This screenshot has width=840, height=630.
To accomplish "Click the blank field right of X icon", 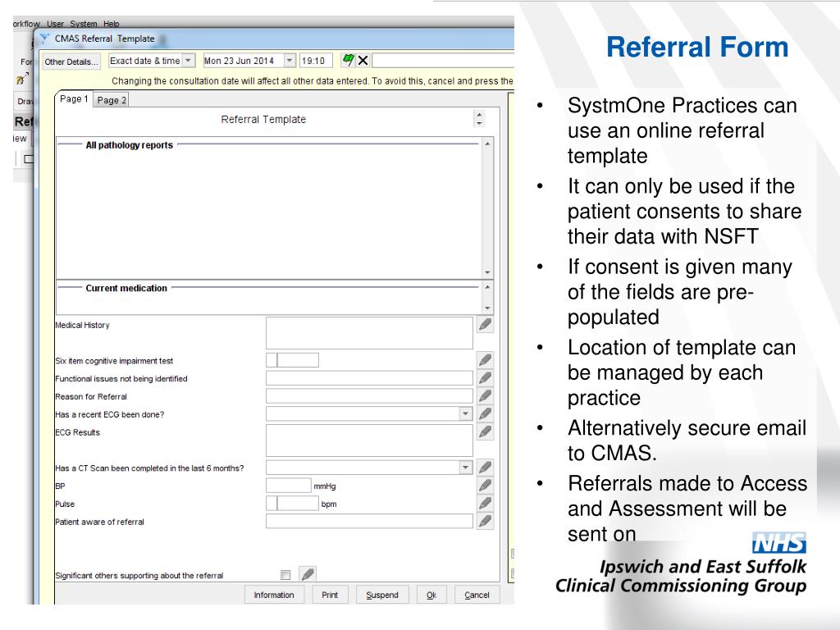I will [443, 61].
